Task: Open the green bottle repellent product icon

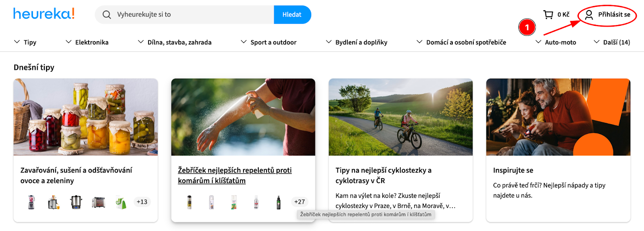Action: point(279,202)
